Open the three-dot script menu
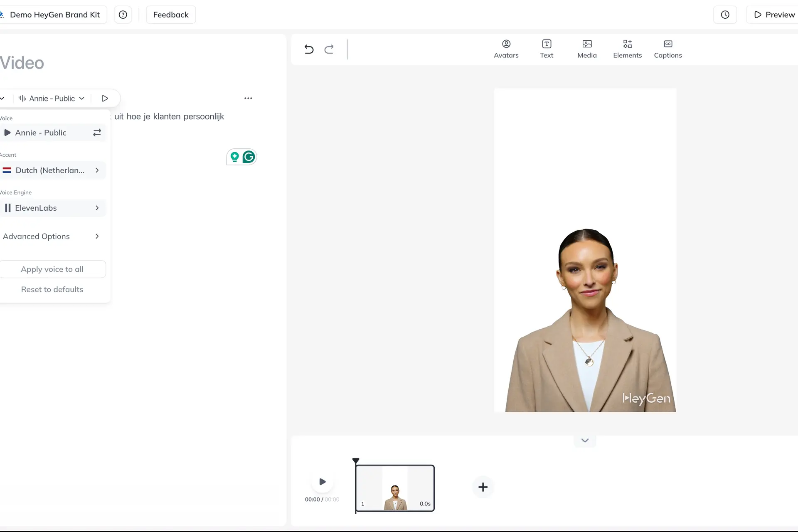This screenshot has height=532, width=798. coord(248,98)
